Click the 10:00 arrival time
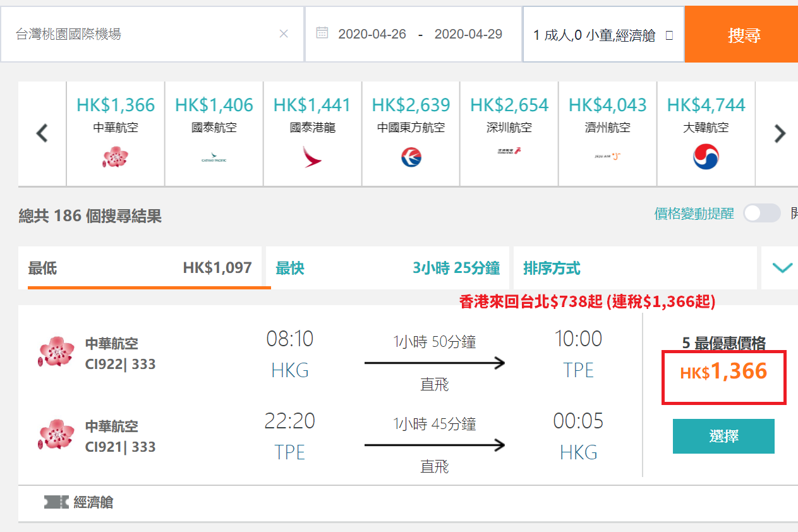 point(578,339)
